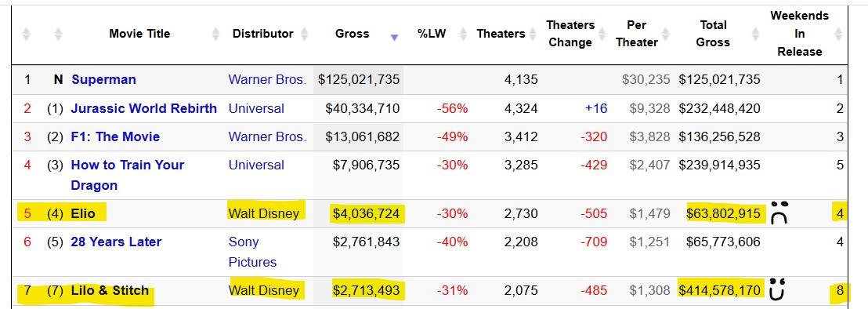
Task: Open the Superman movie link
Action: tap(103, 80)
